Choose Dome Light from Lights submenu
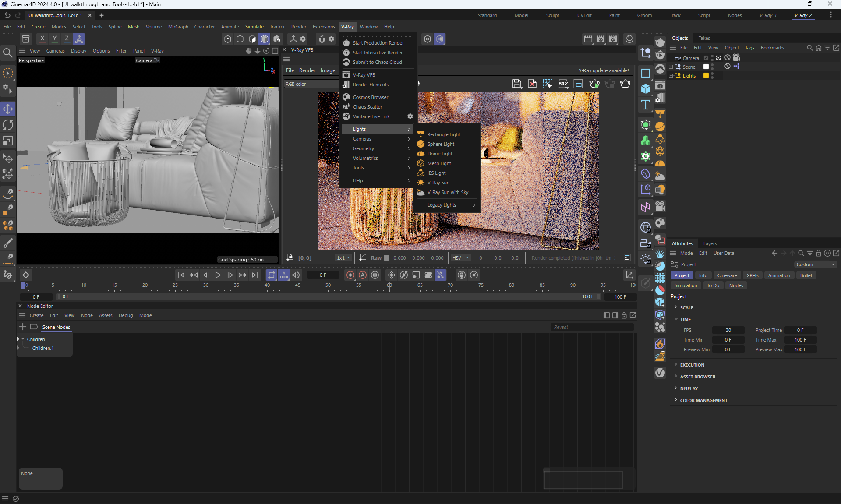The height and width of the screenshot is (504, 841). [x=440, y=154]
